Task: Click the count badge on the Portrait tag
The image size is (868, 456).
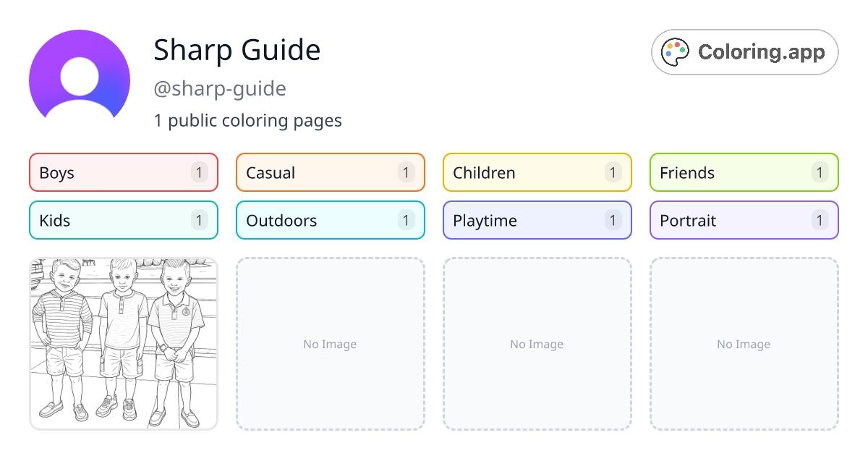Action: [x=820, y=220]
